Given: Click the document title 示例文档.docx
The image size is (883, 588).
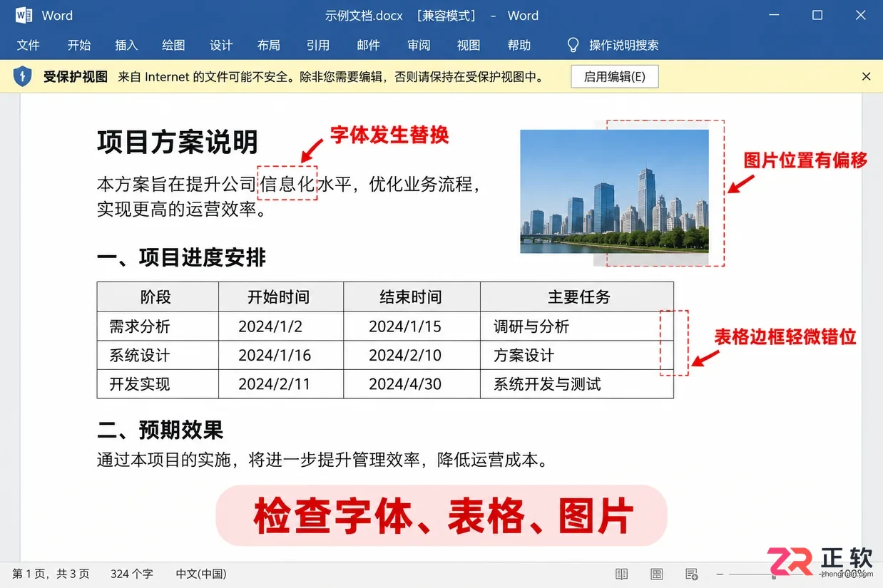Looking at the screenshot, I should pos(364,15).
